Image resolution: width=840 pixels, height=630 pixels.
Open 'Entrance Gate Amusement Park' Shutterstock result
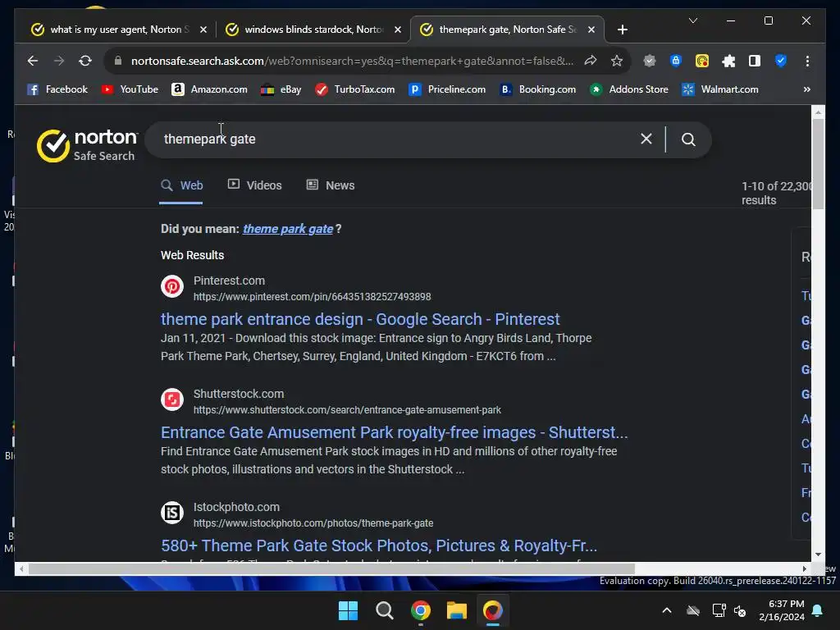395,432
